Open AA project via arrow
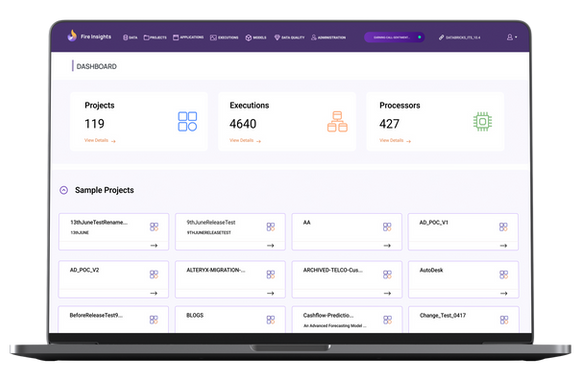 387,246
